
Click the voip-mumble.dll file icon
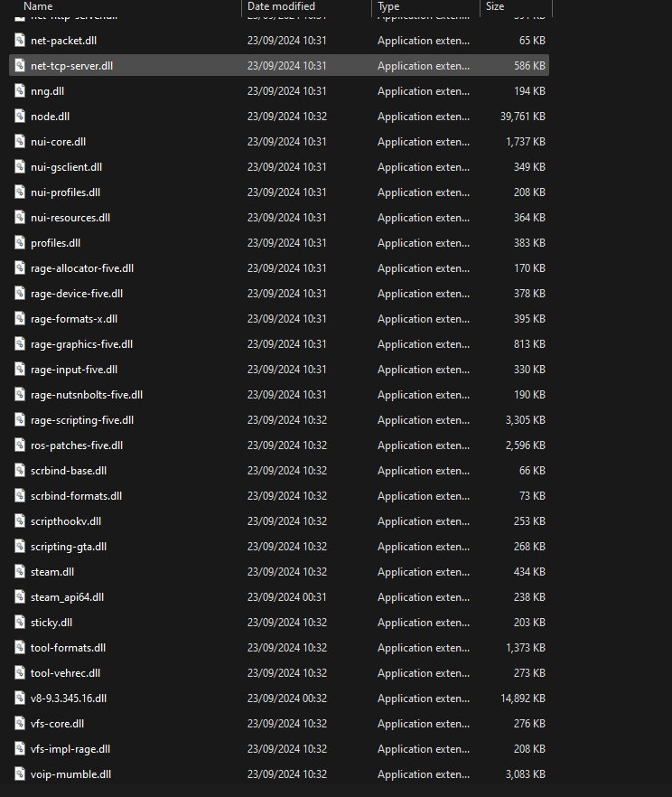[20, 774]
